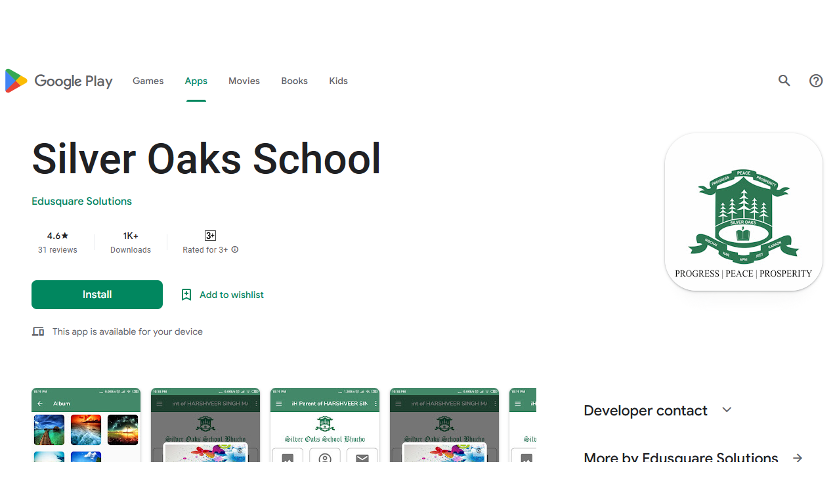Open the Edusquare Solutions developer link
The width and height of the screenshot is (835, 504).
[82, 201]
